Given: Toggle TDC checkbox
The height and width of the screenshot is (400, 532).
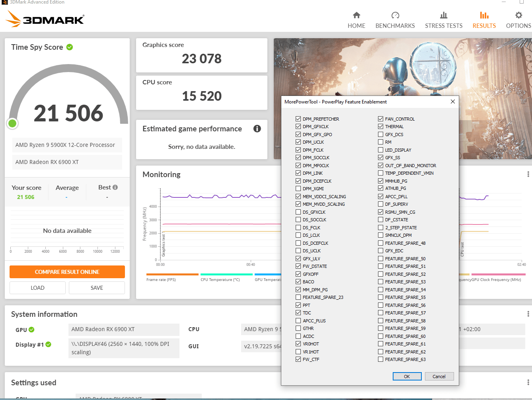Looking at the screenshot, I should (298, 313).
